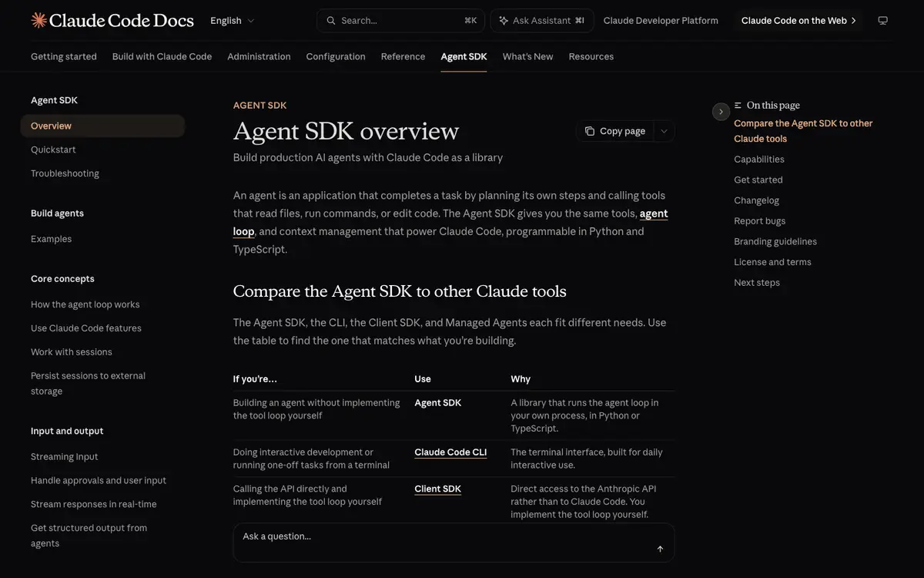This screenshot has width=924, height=578.
Task: Click the Input and output sidebar heading
Action: (x=67, y=431)
